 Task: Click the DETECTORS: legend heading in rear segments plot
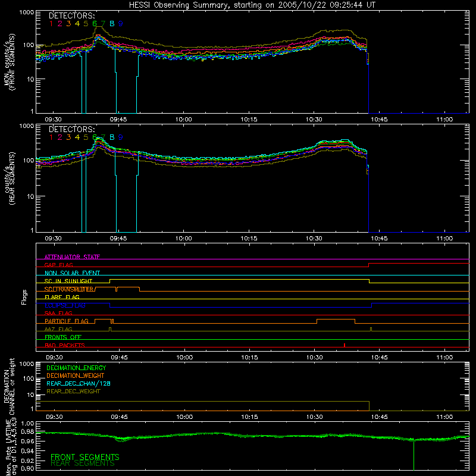72,129
